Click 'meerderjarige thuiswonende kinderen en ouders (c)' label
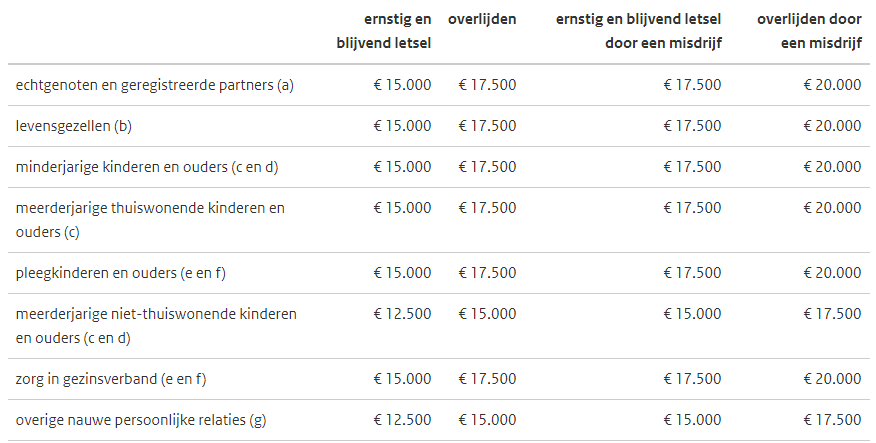Image resolution: width=876 pixels, height=443 pixels. 150,220
